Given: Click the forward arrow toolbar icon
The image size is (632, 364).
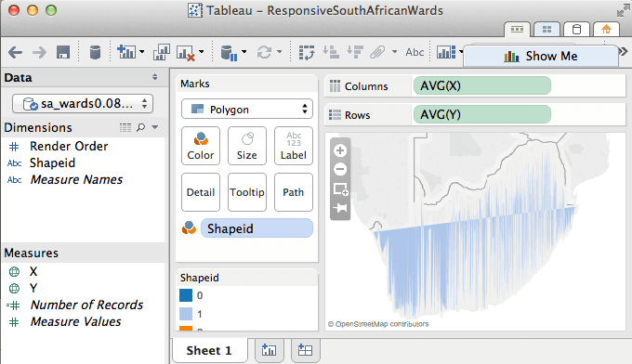Looking at the screenshot, I should [x=39, y=52].
